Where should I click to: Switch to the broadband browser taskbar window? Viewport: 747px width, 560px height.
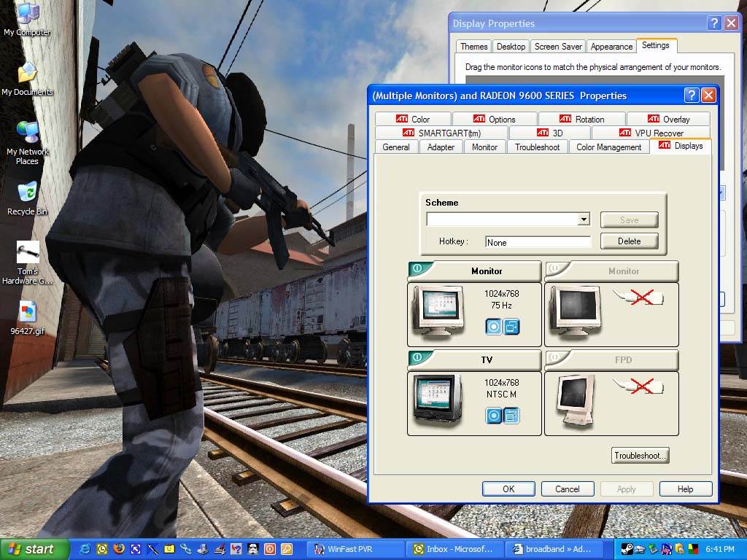[x=554, y=549]
